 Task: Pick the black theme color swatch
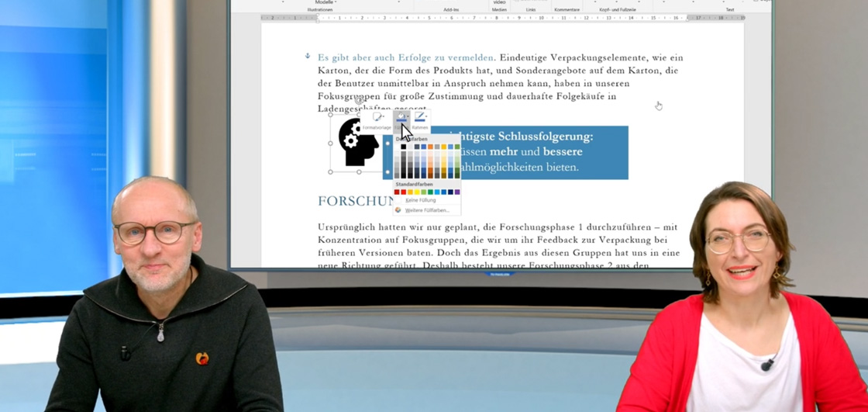404,147
